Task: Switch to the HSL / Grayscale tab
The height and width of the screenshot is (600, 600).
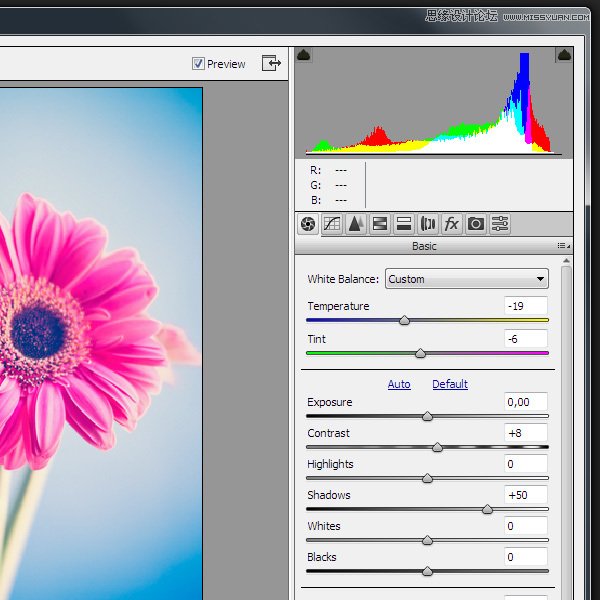Action: 380,224
